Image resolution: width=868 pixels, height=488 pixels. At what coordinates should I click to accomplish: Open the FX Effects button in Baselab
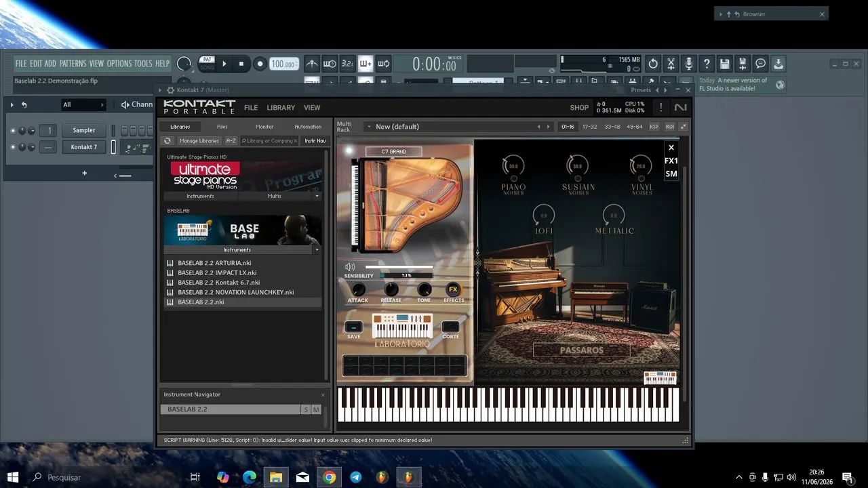454,289
